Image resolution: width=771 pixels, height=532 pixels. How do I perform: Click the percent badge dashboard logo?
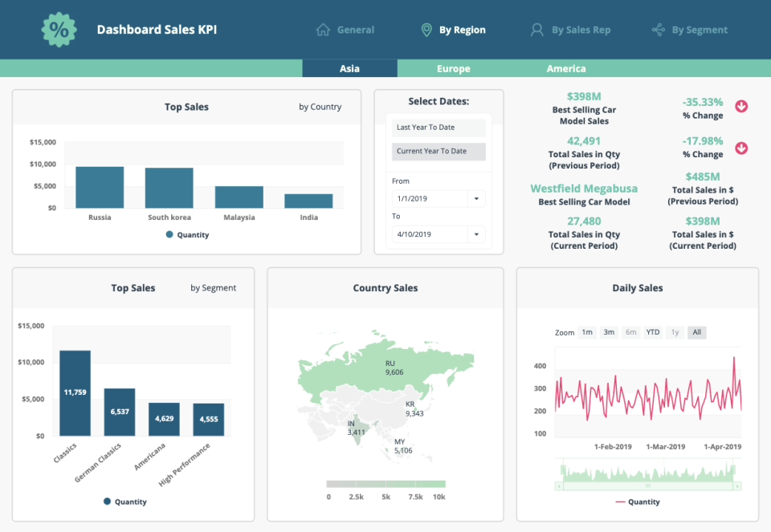point(59,30)
